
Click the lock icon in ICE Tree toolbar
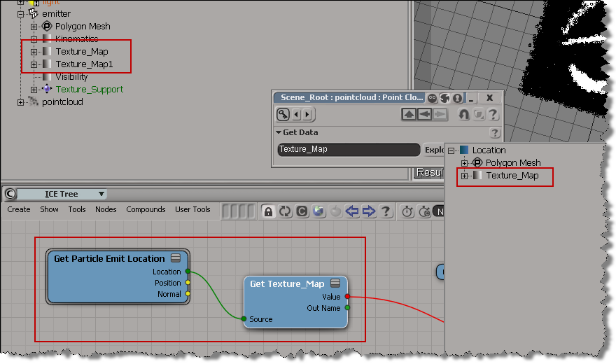click(x=268, y=211)
